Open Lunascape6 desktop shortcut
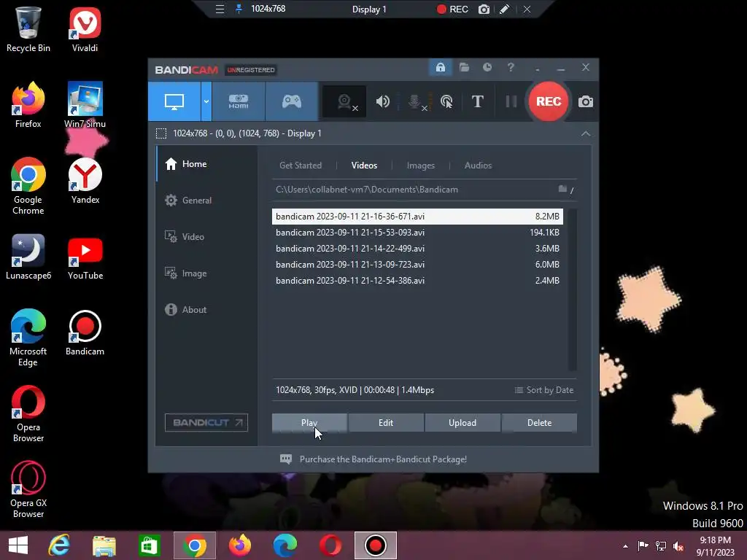This screenshot has width=747, height=560. [x=28, y=257]
